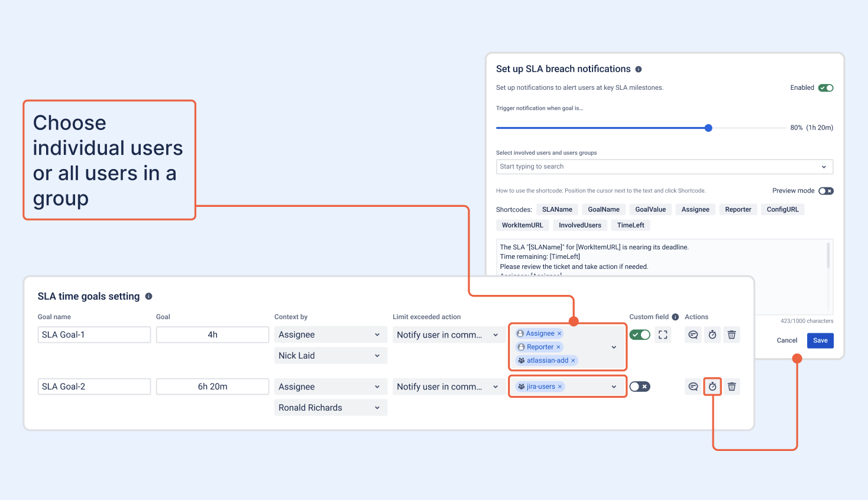Toggle custom field off for SLA Goal-1
Image resolution: width=868 pixels, height=500 pixels.
[x=640, y=335]
